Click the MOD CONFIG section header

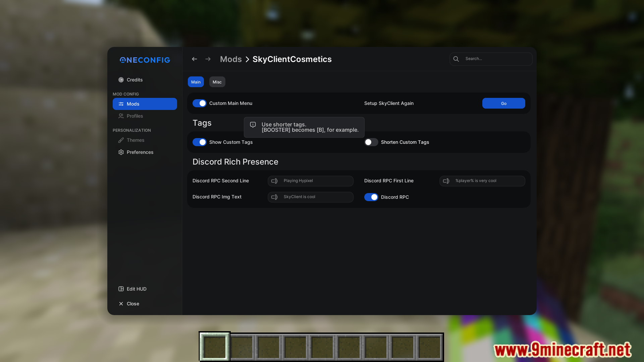click(x=126, y=94)
